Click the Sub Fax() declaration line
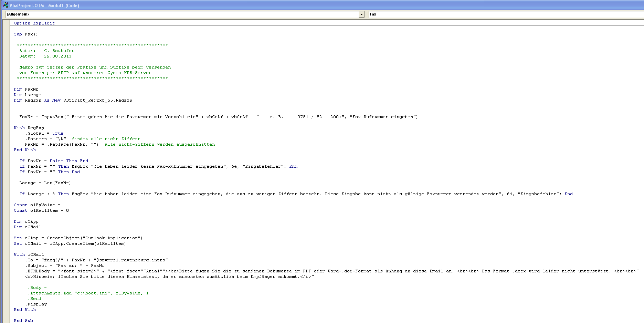 26,34
